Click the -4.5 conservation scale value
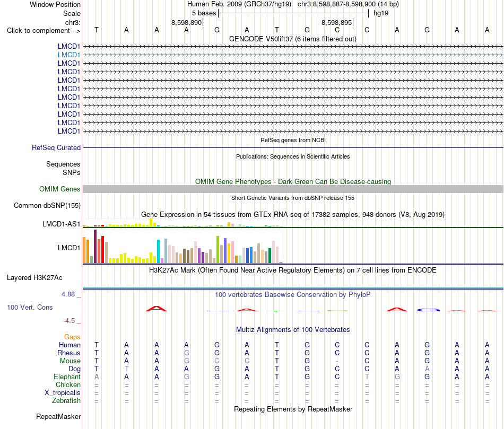Screen dimensions: 504x429 pyautogui.click(x=69, y=321)
